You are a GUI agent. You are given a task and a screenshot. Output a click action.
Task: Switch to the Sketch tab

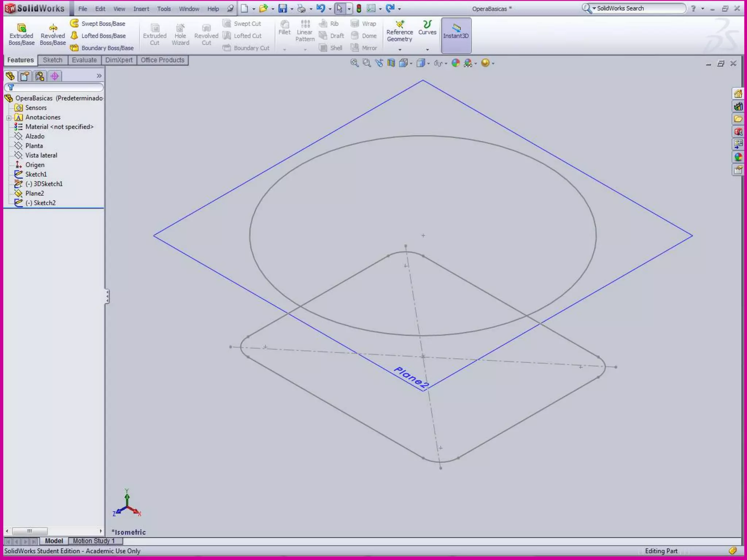(53, 60)
